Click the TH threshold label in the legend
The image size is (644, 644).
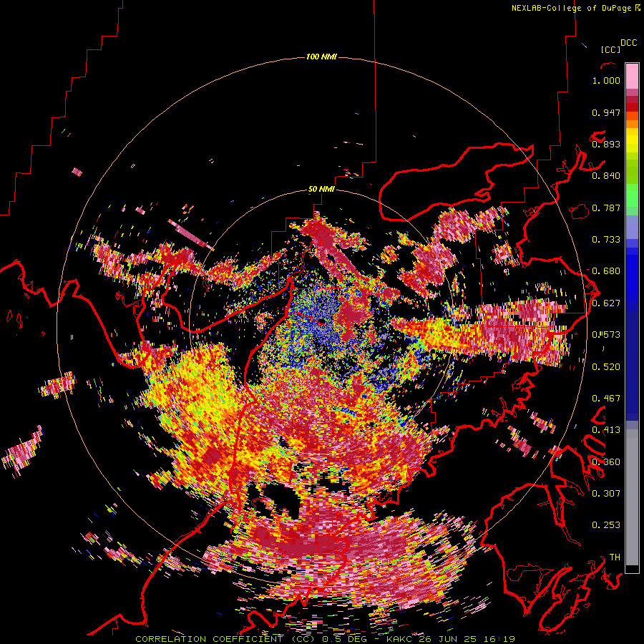tap(615, 557)
